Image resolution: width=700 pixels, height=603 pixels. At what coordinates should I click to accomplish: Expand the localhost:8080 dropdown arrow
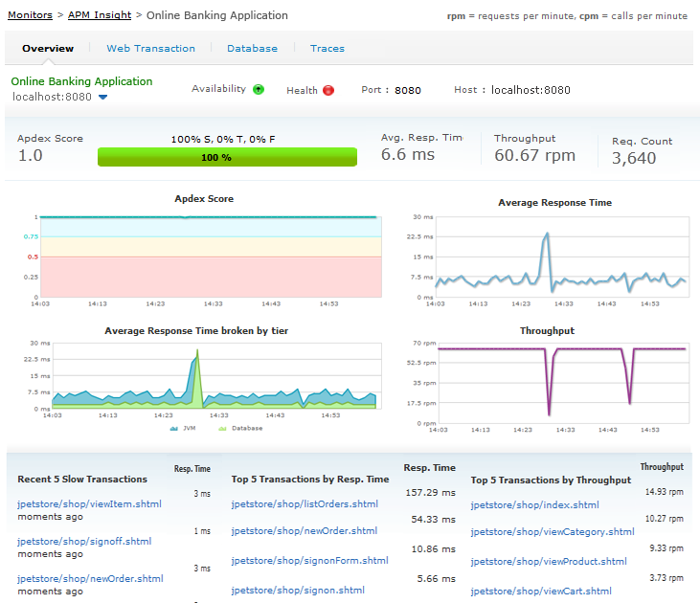102,97
